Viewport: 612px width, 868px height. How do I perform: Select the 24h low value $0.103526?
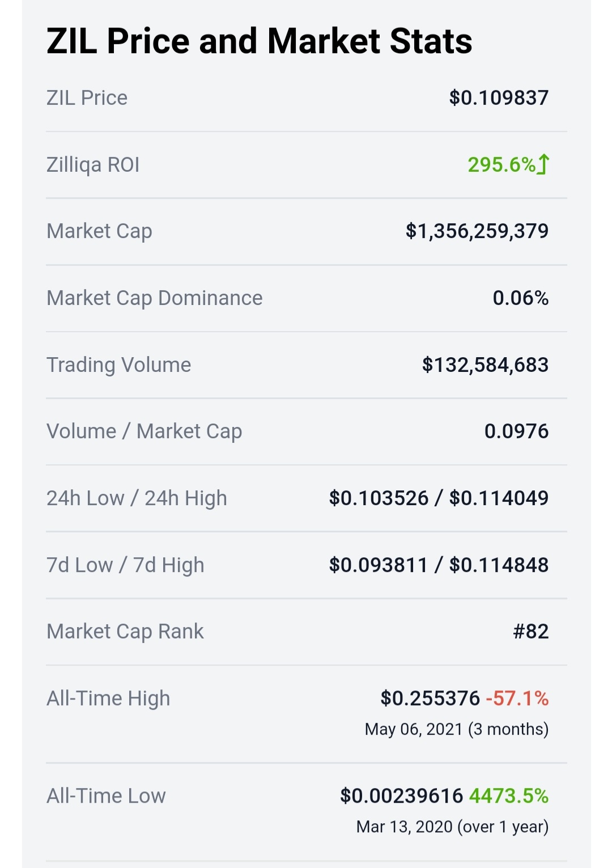coord(379,498)
